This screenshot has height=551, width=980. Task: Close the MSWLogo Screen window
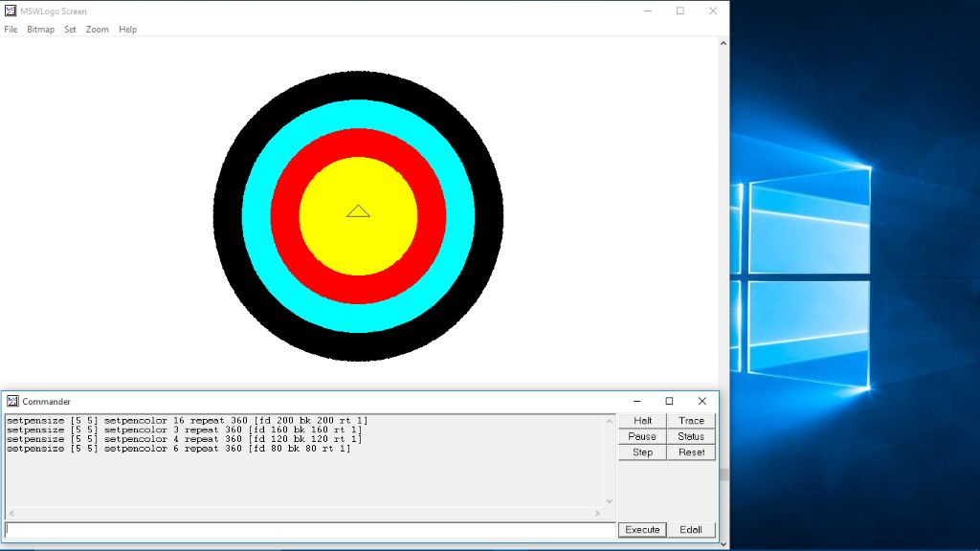712,11
